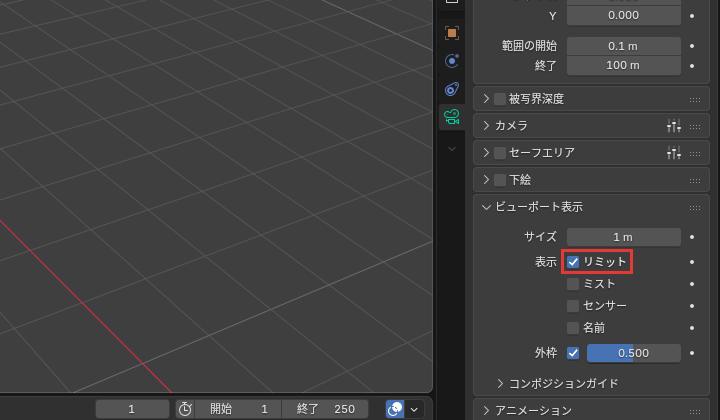
Task: Open the Physics properties tab icon
Action: coord(452,61)
